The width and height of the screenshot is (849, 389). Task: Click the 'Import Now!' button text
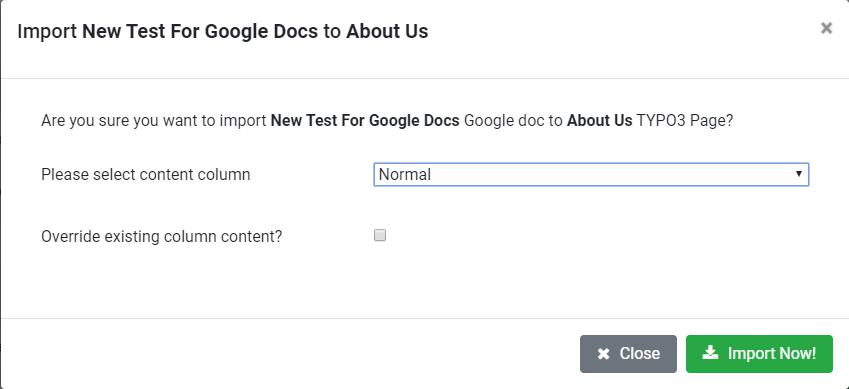tap(772, 354)
